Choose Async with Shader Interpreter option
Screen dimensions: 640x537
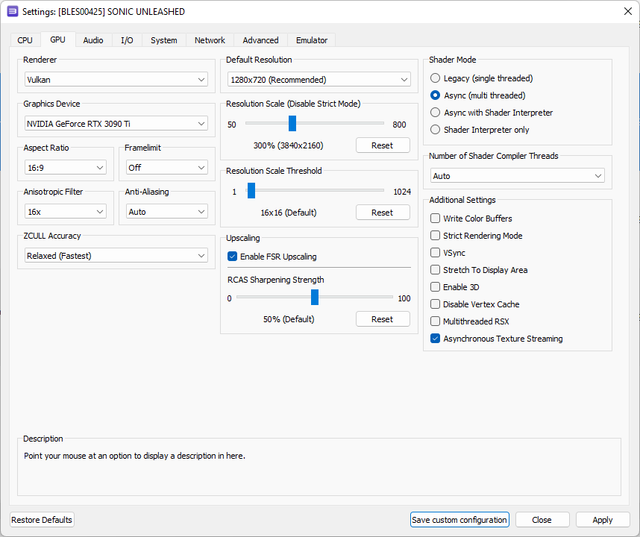coord(491,113)
